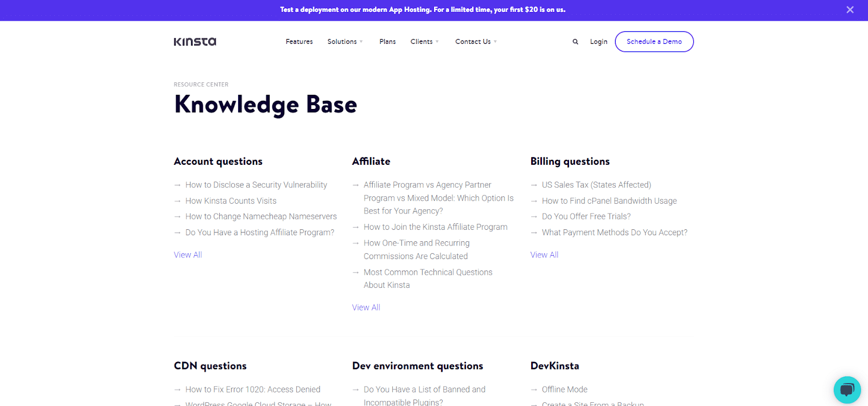Screen dimensions: 868x406
Task: Open the live chat bubble icon
Action: (x=847, y=390)
